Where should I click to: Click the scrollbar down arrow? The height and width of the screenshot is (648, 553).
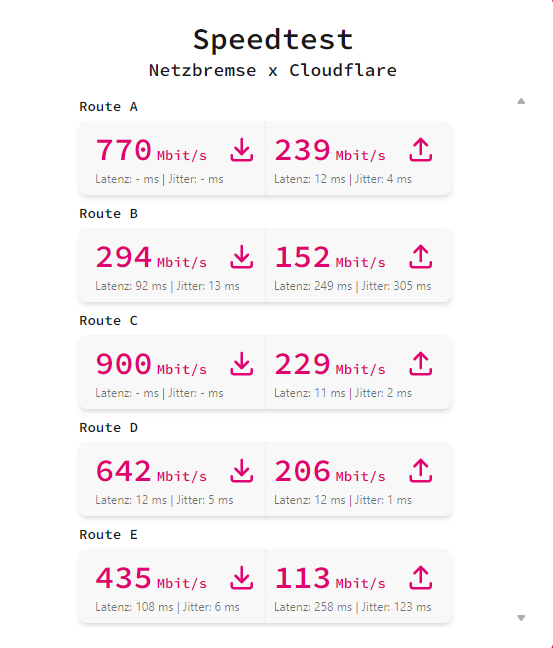click(521, 618)
